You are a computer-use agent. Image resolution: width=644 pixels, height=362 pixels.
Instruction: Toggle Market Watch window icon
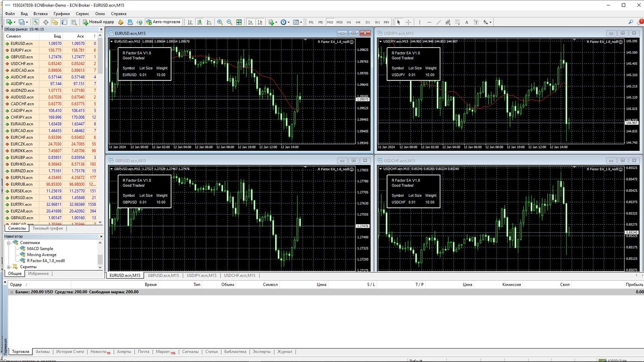pyautogui.click(x=36, y=22)
